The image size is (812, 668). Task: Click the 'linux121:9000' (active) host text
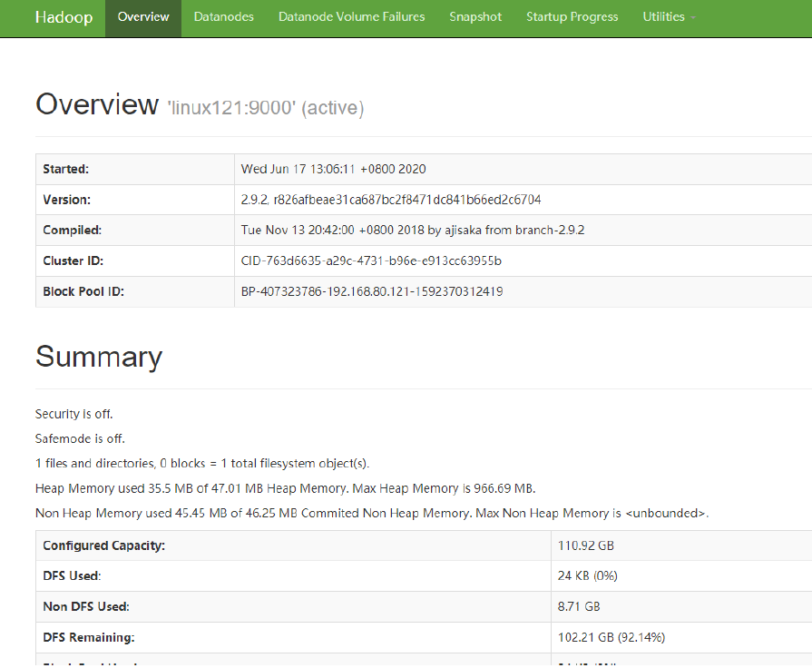coord(265,108)
